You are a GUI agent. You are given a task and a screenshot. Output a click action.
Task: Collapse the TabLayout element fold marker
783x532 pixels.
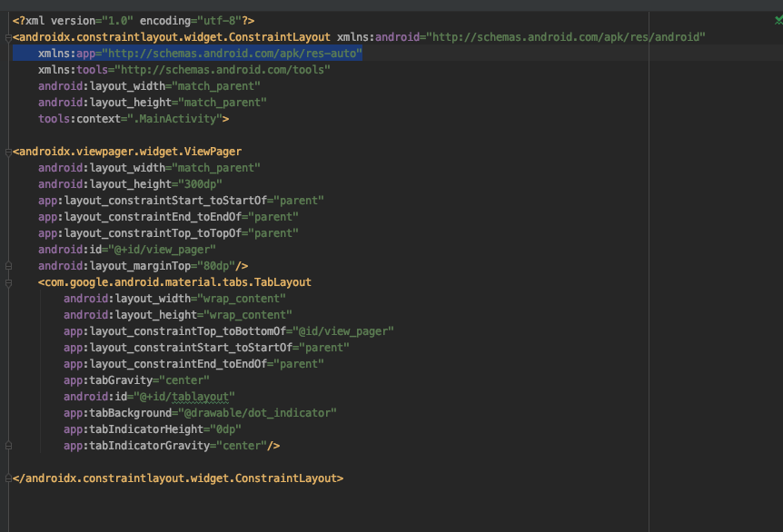click(8, 283)
